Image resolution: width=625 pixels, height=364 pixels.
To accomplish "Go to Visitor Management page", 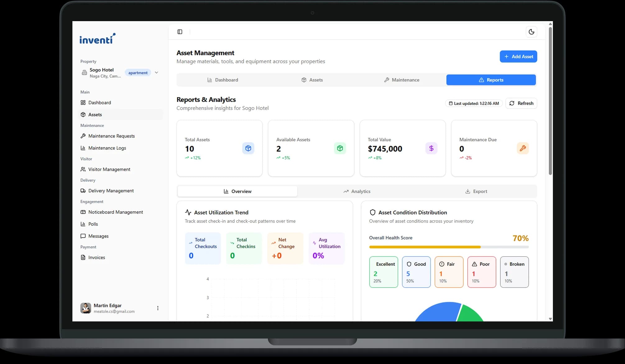I will pos(109,169).
